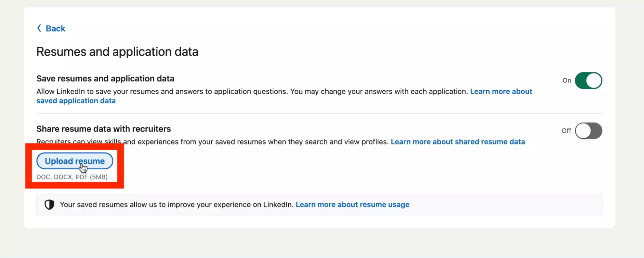Turn off Save resumes and application data toggle
Screen dimensions: 644x258
[x=588, y=80]
